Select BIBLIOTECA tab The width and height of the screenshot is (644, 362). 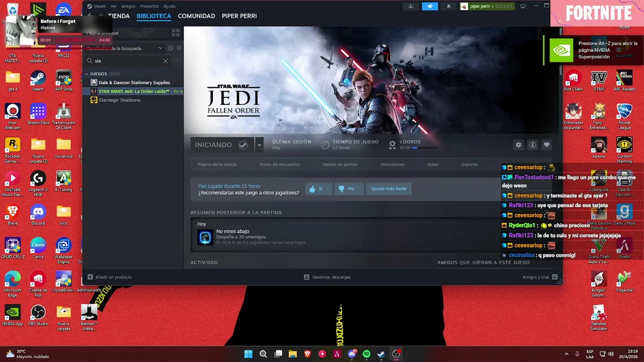click(x=154, y=16)
